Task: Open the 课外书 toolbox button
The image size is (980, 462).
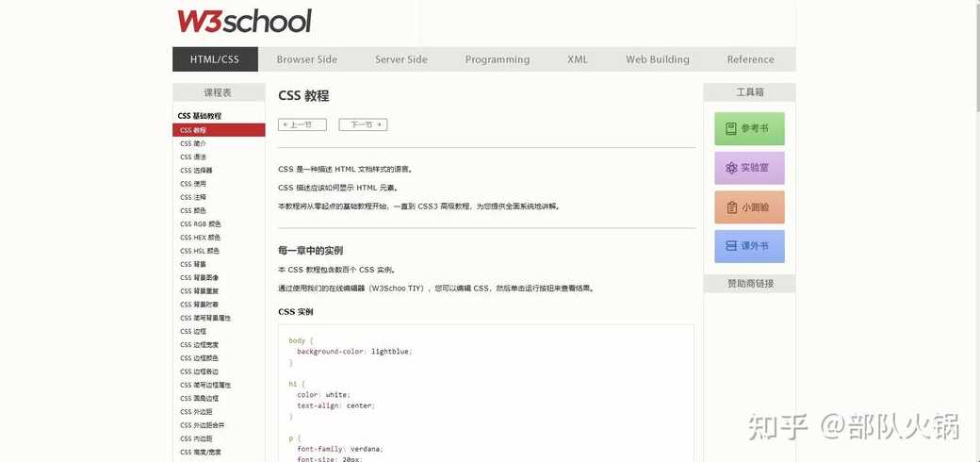Action: [749, 246]
